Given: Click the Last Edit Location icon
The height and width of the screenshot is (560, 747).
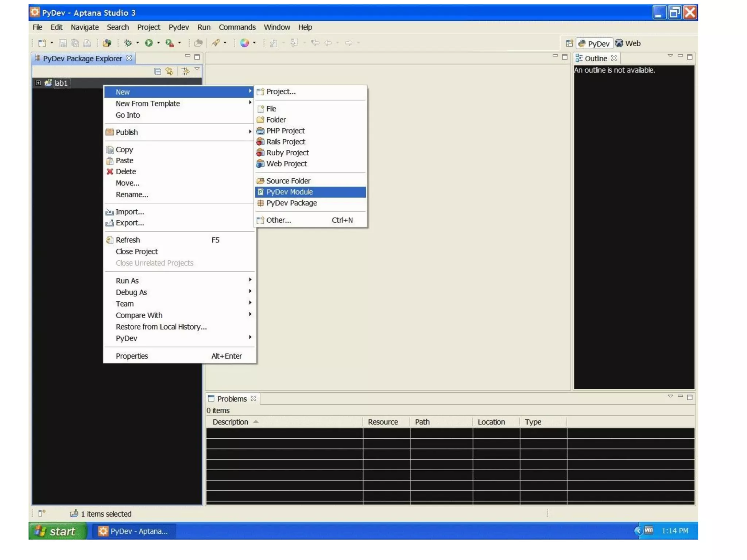Looking at the screenshot, I should coord(315,43).
